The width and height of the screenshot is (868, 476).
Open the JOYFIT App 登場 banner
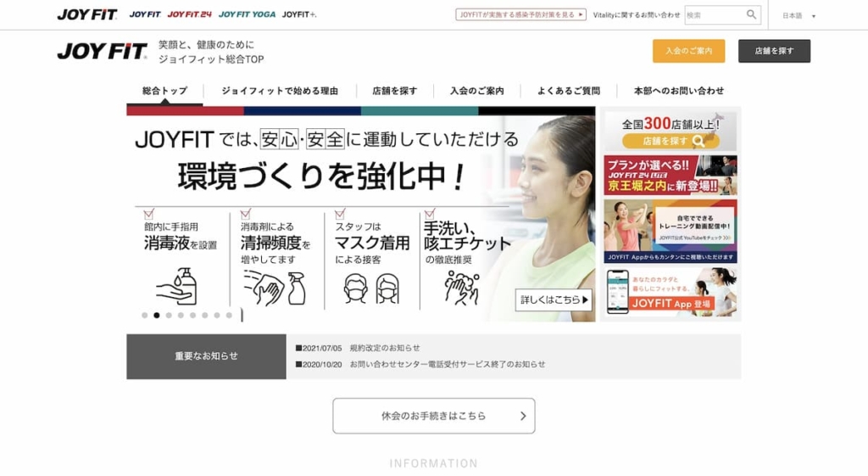point(670,292)
